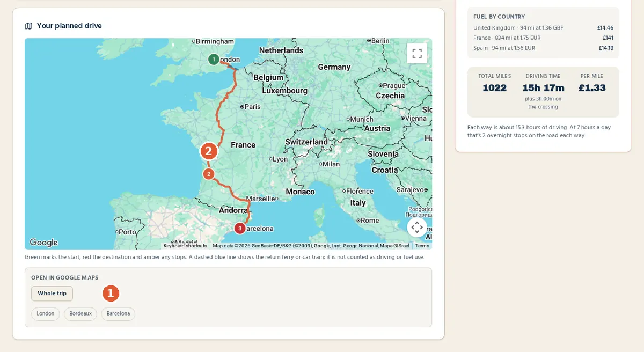Click the £14.18 Spain fuel cost

(x=606, y=48)
